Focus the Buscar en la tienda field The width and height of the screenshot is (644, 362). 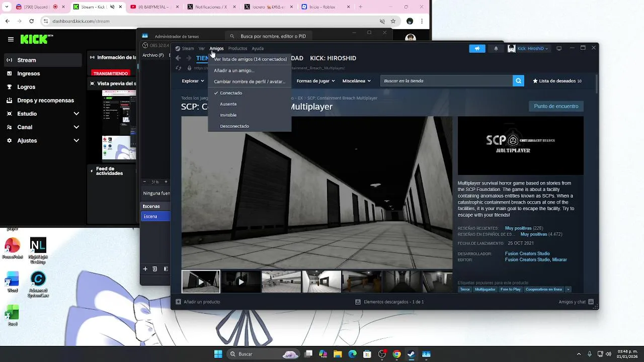[446, 80]
